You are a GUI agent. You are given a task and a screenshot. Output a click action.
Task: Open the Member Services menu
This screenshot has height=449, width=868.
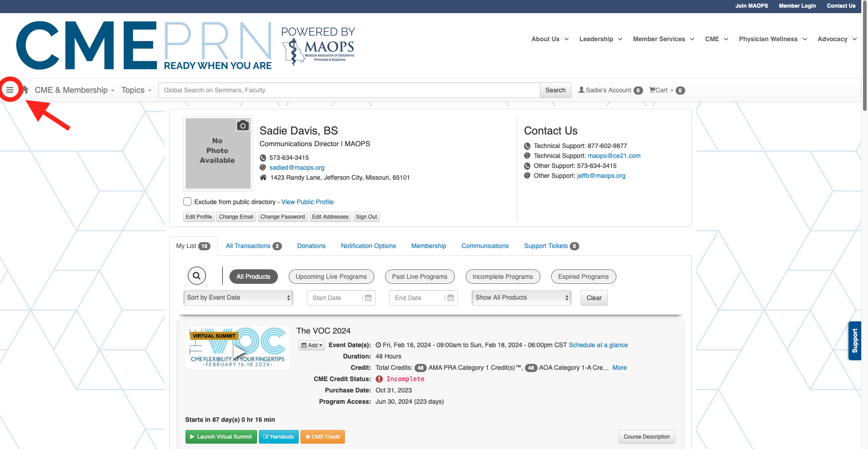coord(663,39)
